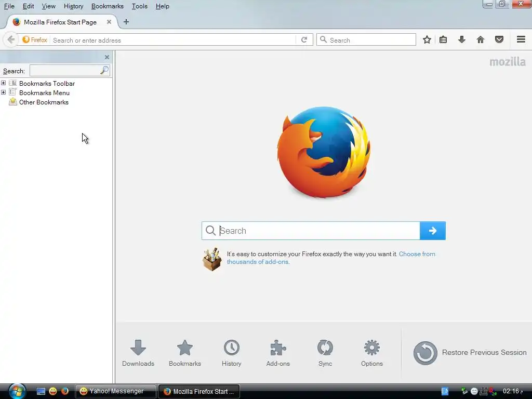Select the Mozilla Firefox Start Page tab
Viewport: 532px width, 399px height.
coord(60,22)
